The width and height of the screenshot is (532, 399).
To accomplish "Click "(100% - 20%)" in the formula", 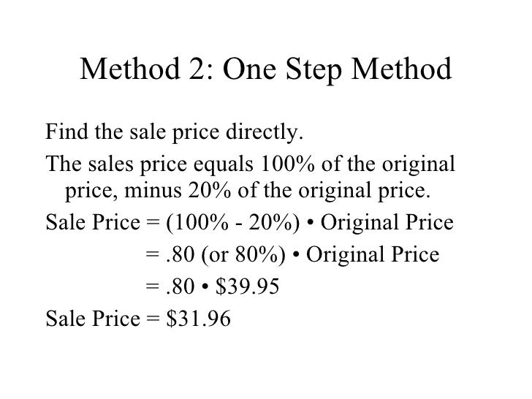I will pyautogui.click(x=230, y=223).
